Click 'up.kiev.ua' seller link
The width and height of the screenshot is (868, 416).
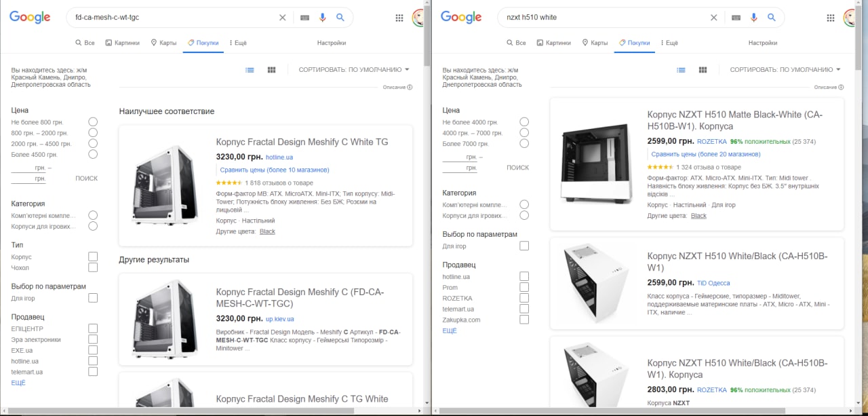click(279, 319)
